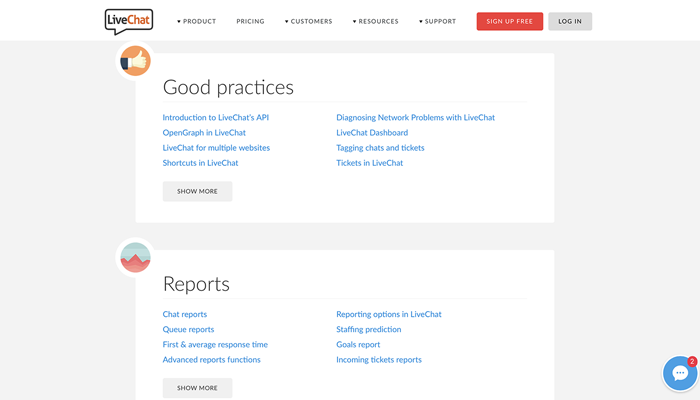The height and width of the screenshot is (400, 700).
Task: Open OpenGraph in LiveChat article
Action: click(x=204, y=133)
